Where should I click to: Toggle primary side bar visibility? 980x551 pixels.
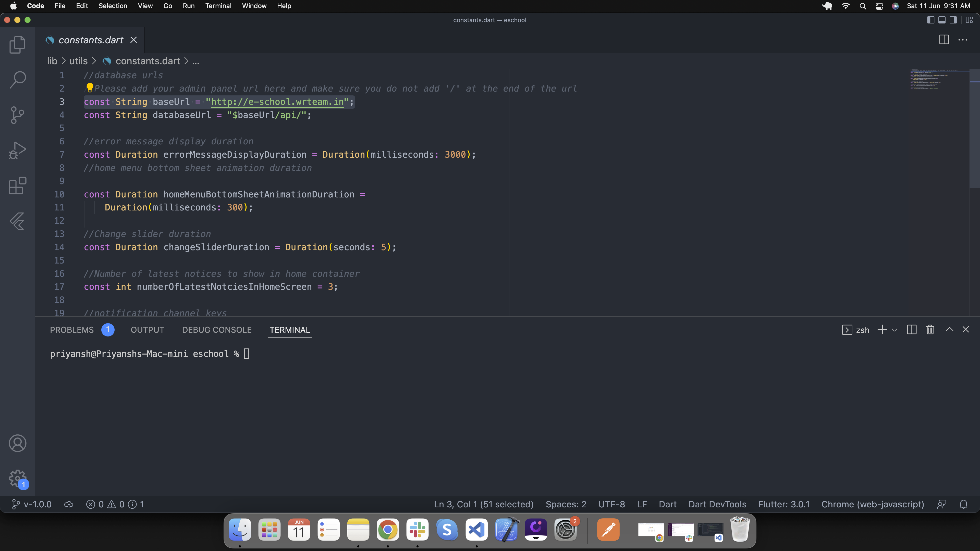click(930, 20)
